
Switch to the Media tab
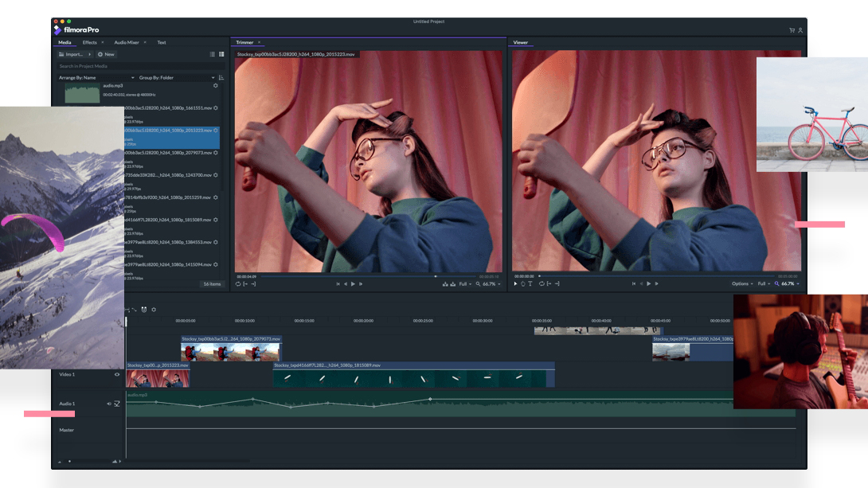coord(65,43)
